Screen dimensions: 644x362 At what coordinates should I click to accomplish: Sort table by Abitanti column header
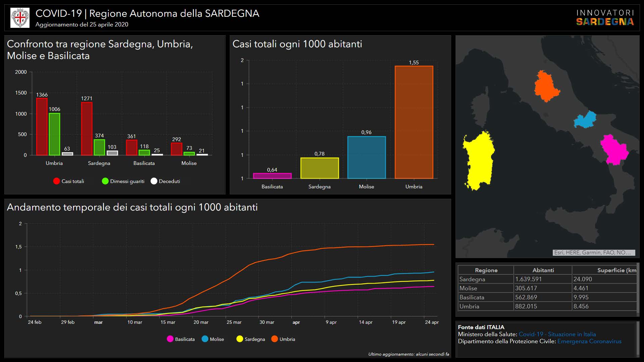tap(543, 270)
